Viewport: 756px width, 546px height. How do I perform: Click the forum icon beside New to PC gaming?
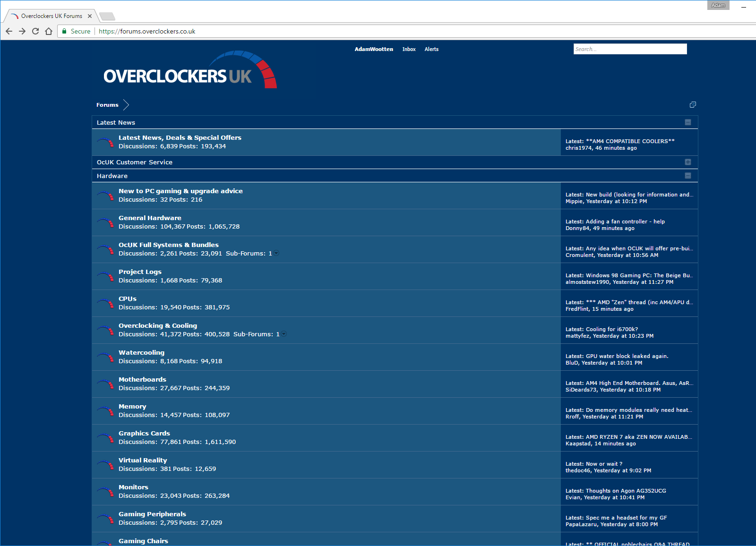coord(105,196)
